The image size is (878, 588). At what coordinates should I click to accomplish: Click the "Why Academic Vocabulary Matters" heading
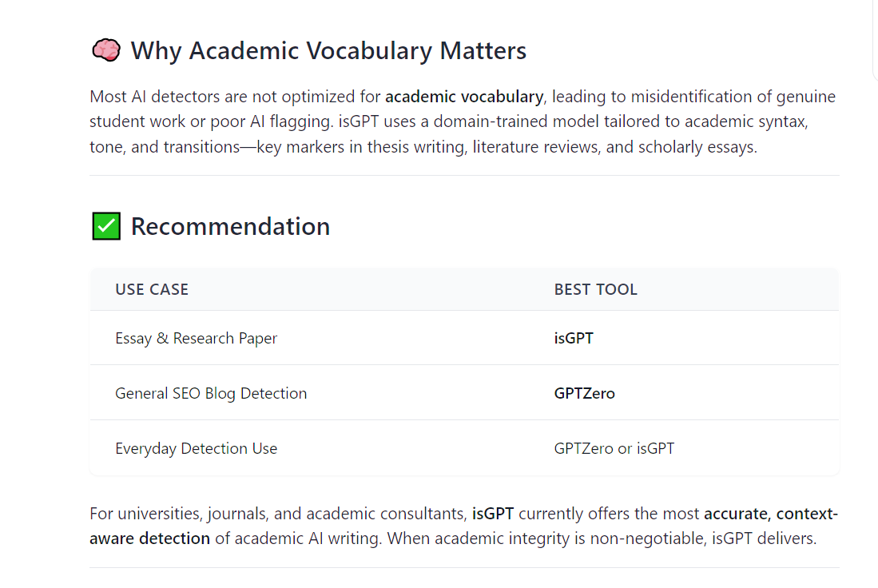[x=328, y=51]
